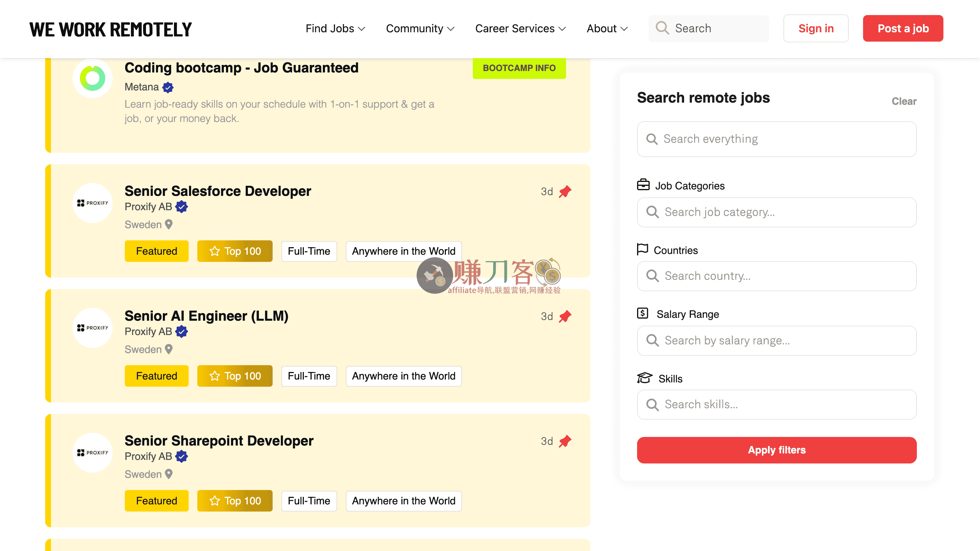Click Proxify AB company name on Sharepoint card
The height and width of the screenshot is (551, 980).
click(149, 456)
